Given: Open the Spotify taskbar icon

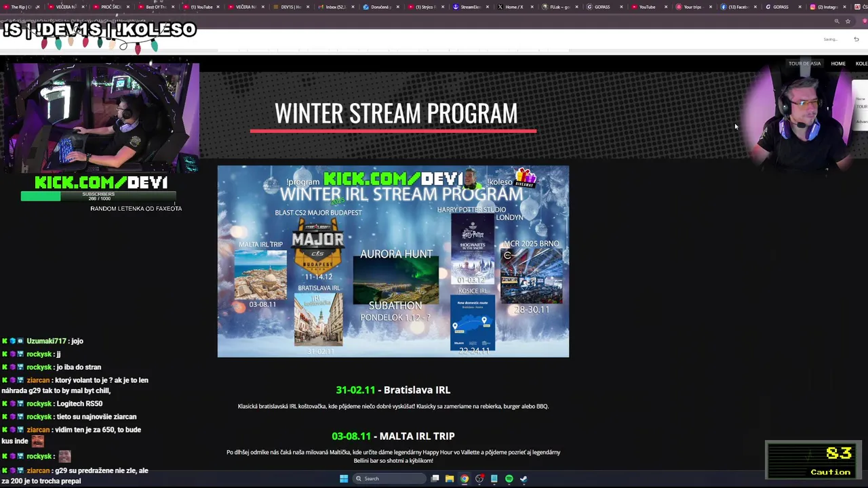Looking at the screenshot, I should click(509, 479).
